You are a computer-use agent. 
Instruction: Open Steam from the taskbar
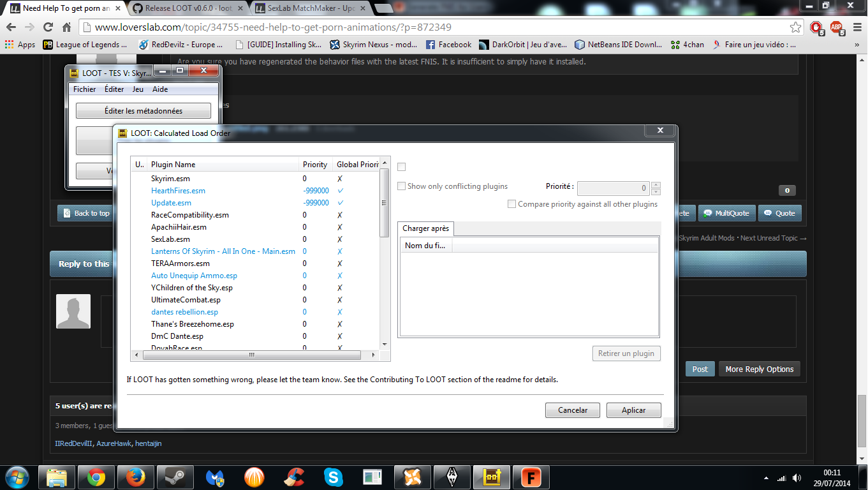pyautogui.click(x=175, y=477)
